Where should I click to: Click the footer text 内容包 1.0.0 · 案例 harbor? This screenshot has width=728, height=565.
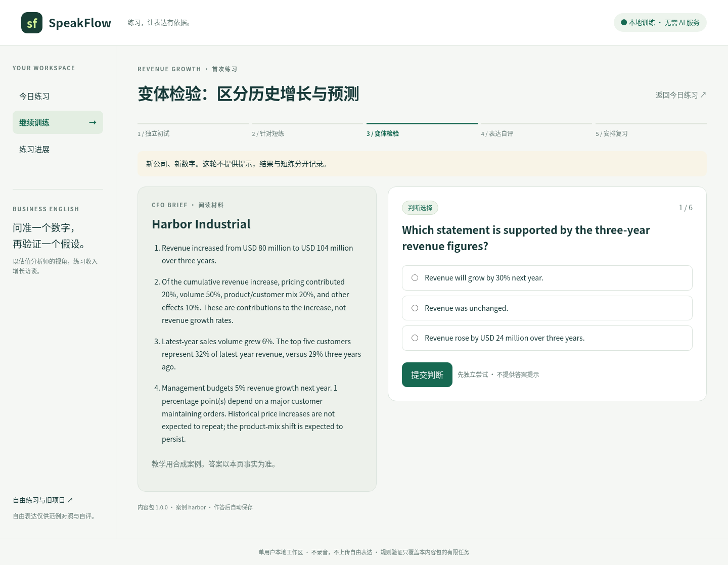point(195,507)
